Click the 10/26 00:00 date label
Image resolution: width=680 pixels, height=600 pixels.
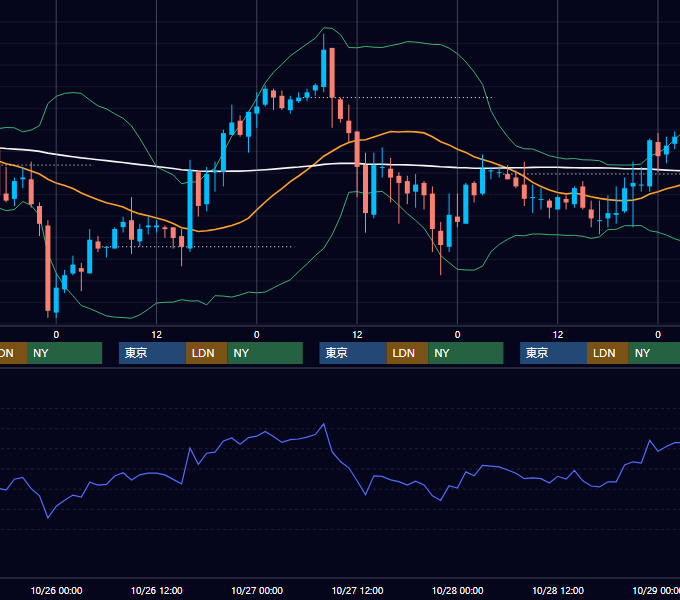tap(56, 590)
